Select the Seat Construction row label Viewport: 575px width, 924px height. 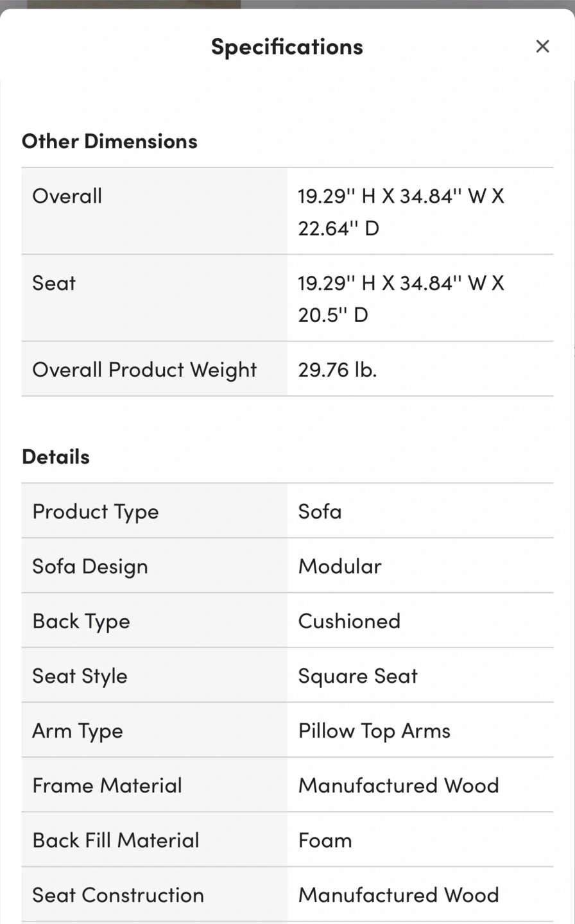click(118, 895)
